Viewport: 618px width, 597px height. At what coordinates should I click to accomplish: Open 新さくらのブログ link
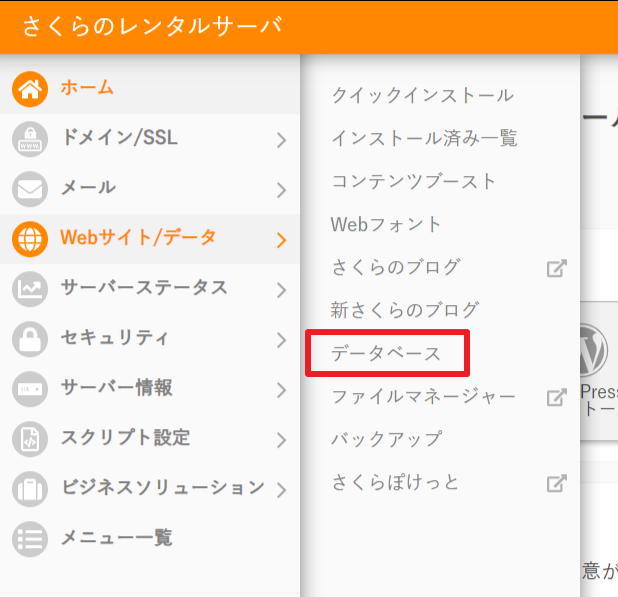[x=405, y=310]
